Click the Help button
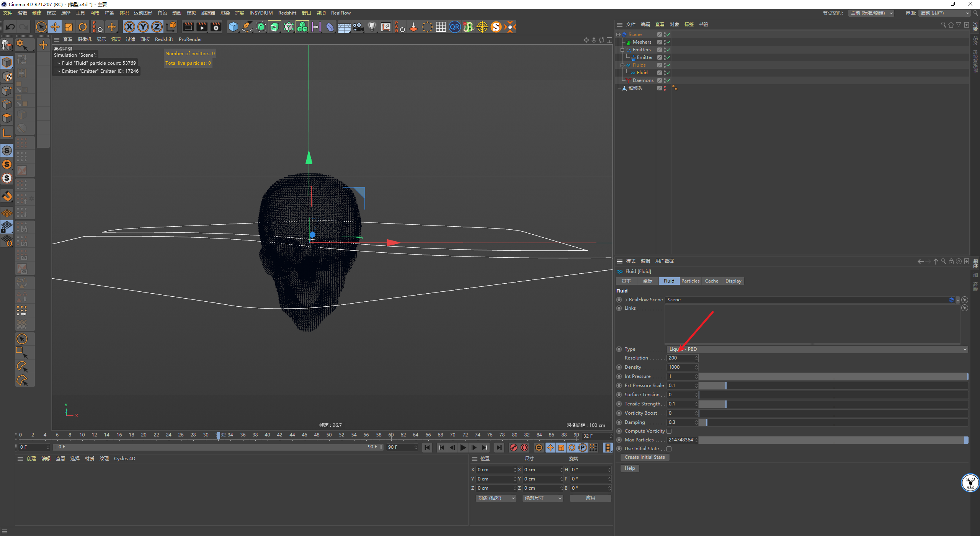Viewport: 980px width, 536px height. [x=630, y=468]
